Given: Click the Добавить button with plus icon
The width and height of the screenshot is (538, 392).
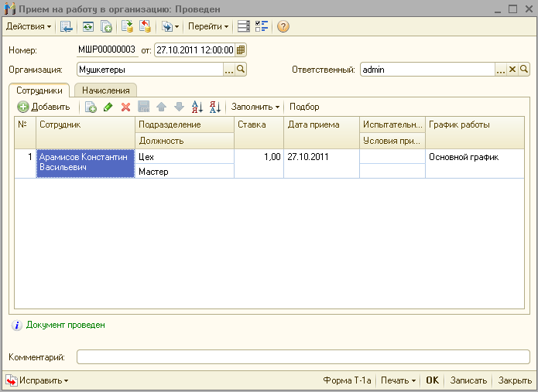Looking at the screenshot, I should [43, 107].
